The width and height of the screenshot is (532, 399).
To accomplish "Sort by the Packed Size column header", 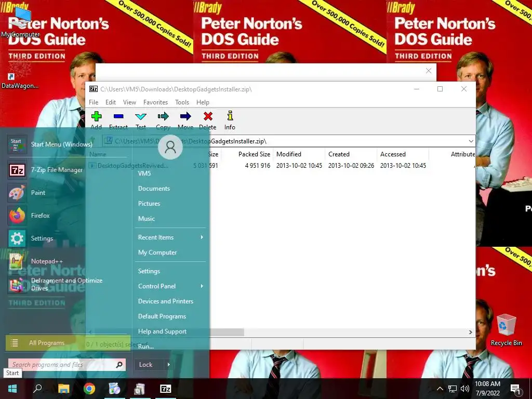I will point(254,154).
